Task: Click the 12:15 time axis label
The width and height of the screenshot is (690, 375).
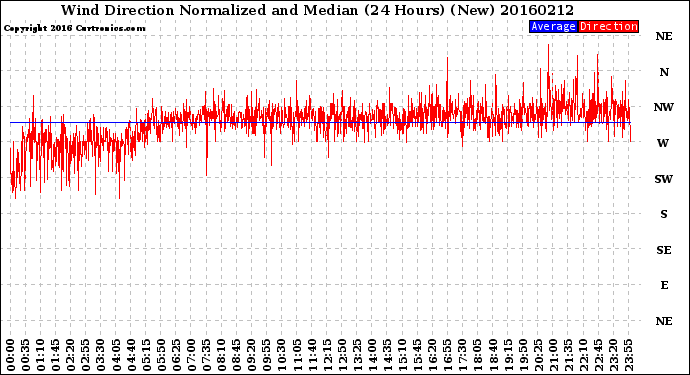Action: (327, 355)
